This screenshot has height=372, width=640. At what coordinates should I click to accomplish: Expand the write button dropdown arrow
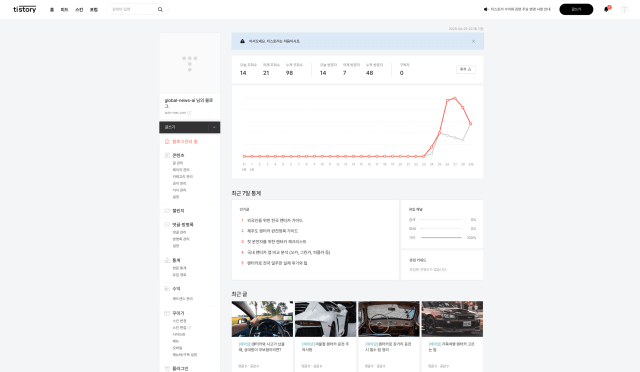pos(214,127)
